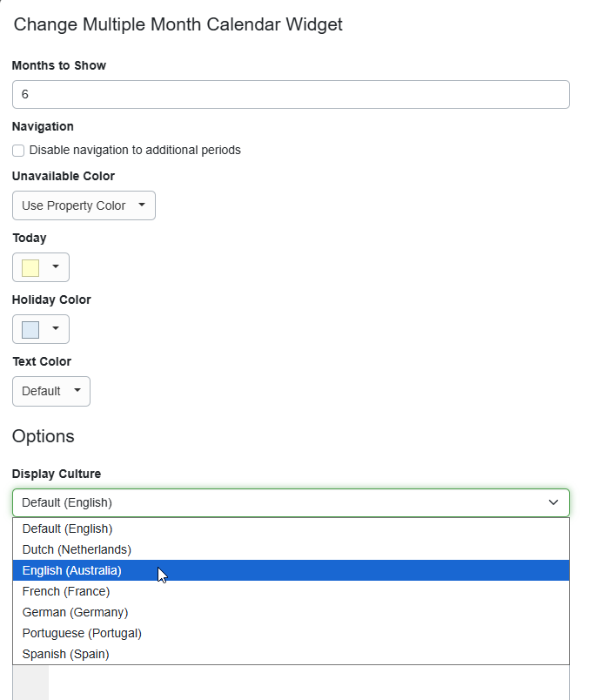Open the Use Property Color dropdown
The image size is (597, 700).
pyautogui.click(x=84, y=205)
